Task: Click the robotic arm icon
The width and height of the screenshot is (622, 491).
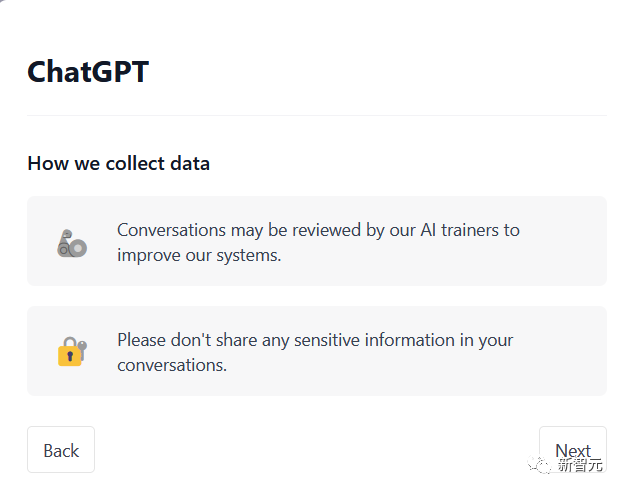Action: click(72, 243)
